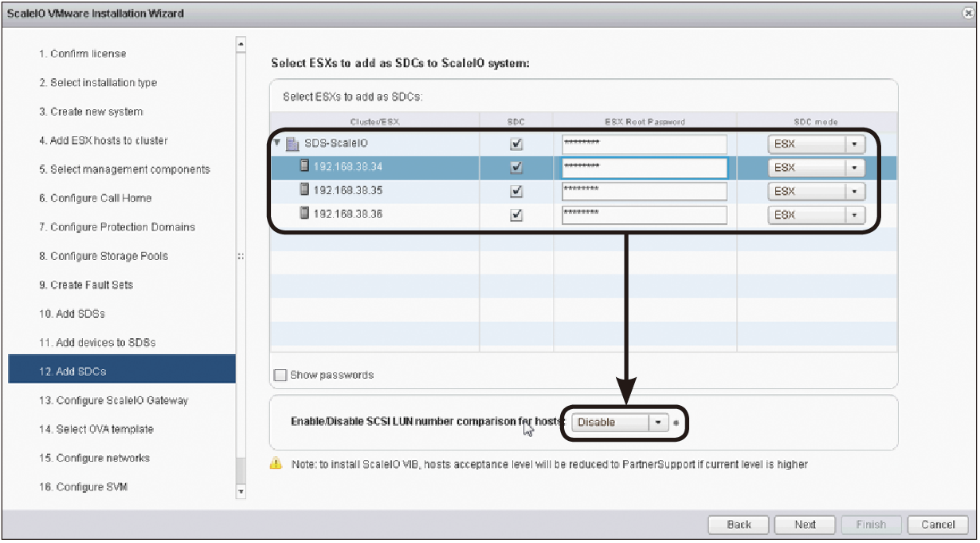Click the Cluster/ESX column header
This screenshot has height=543, width=980.
[x=375, y=122]
